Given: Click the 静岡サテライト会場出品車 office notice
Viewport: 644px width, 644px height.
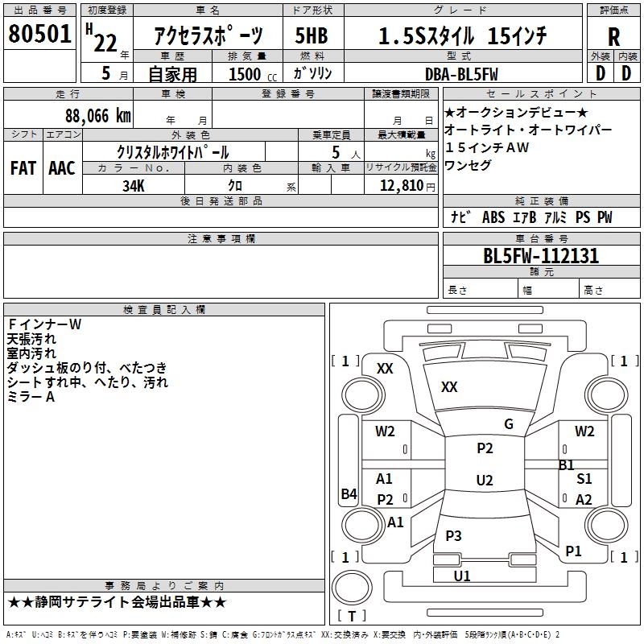Looking at the screenshot, I should click(x=118, y=602).
